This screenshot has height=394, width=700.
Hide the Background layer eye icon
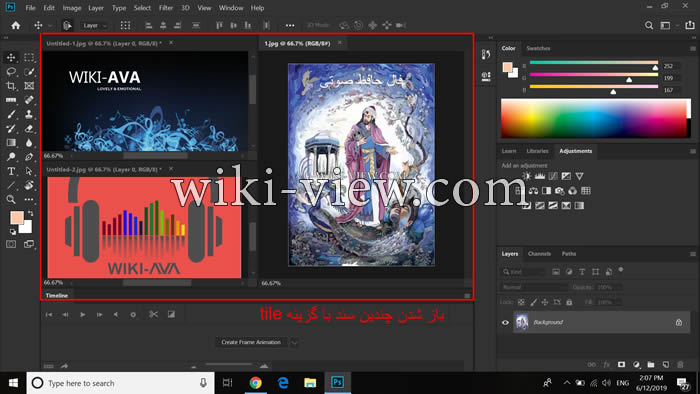505,322
